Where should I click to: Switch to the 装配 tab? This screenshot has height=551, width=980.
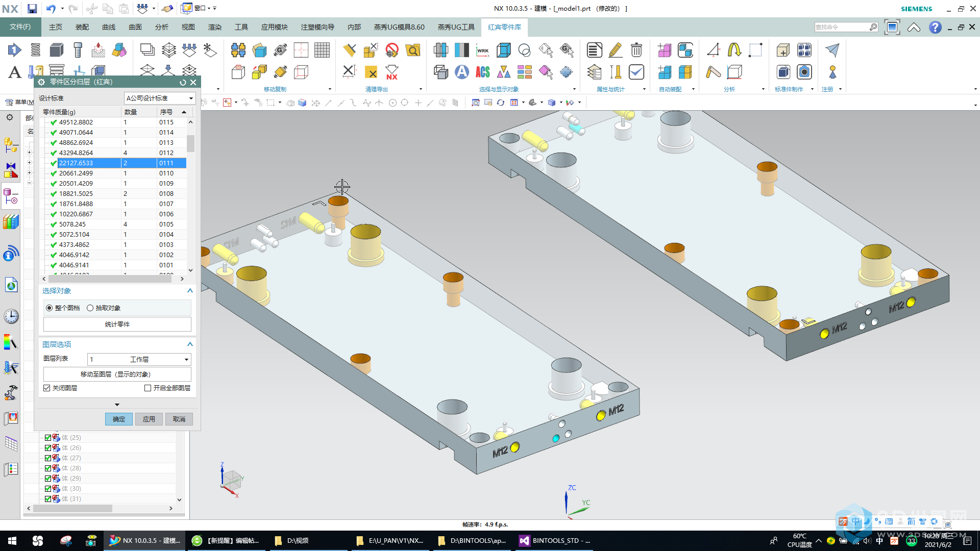pos(82,27)
